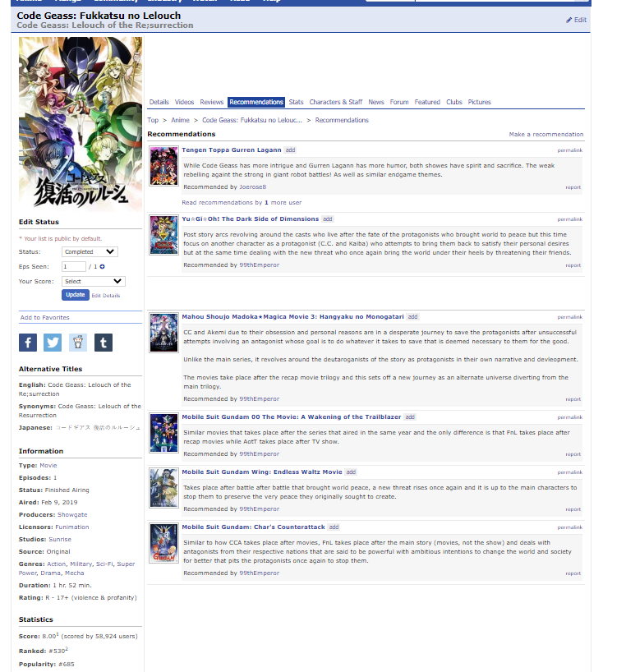Click permalink for Gurren Lagann recommendation
Viewport: 626px width, 672px height.
(570, 150)
